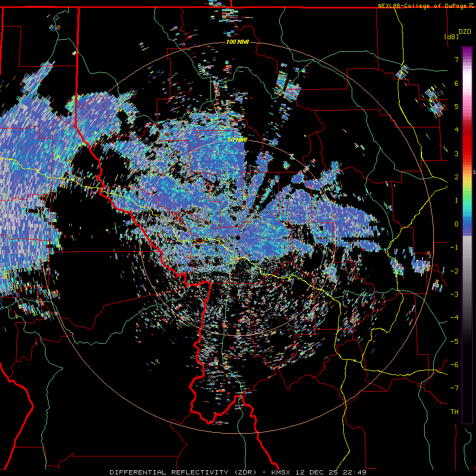The image size is (476, 476).
Task: Click the "-5" tick label on color scale
Action: 454,342
